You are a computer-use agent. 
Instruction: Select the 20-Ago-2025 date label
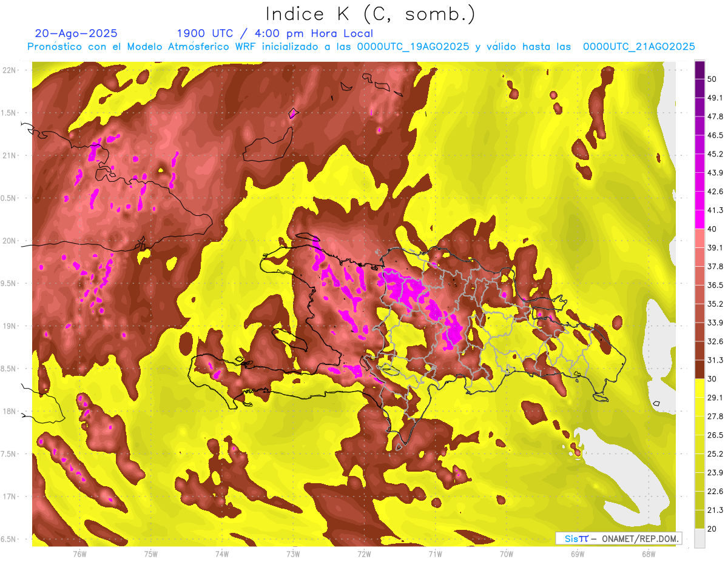[x=76, y=33]
